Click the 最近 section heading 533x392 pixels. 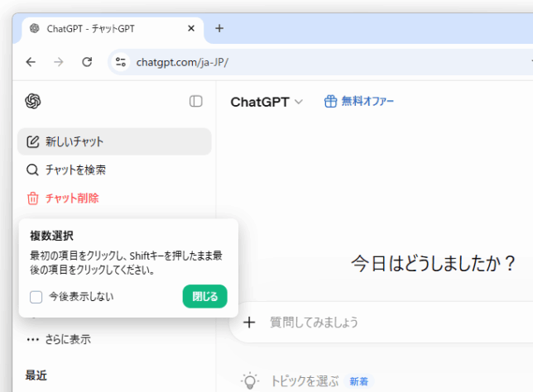pyautogui.click(x=36, y=375)
